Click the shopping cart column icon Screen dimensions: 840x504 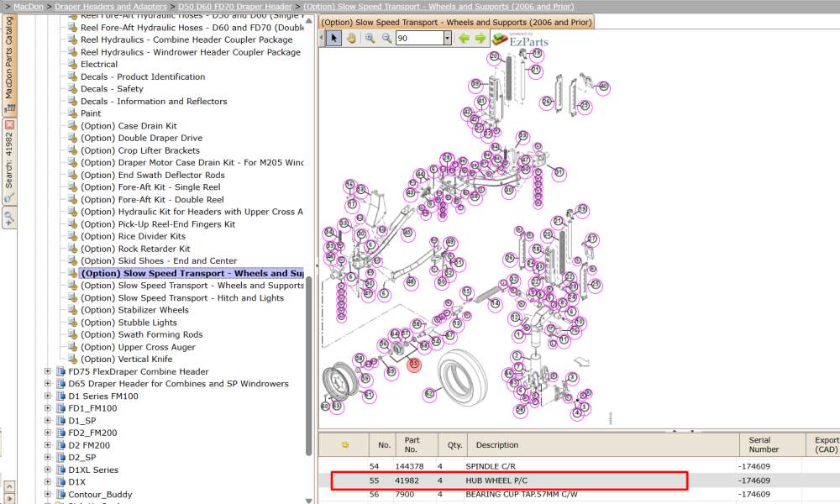[x=345, y=445]
